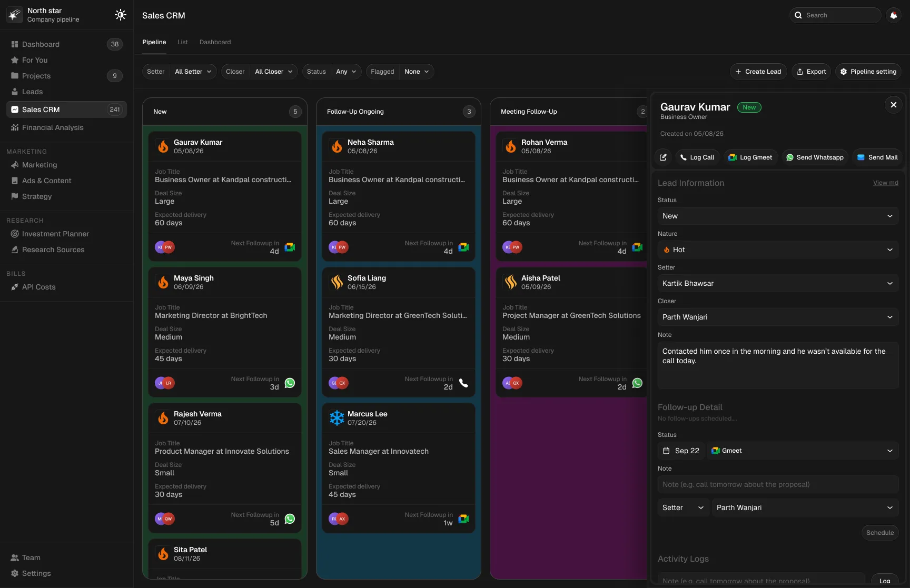
Task: Open Projects in the sidebar
Action: coord(66,76)
